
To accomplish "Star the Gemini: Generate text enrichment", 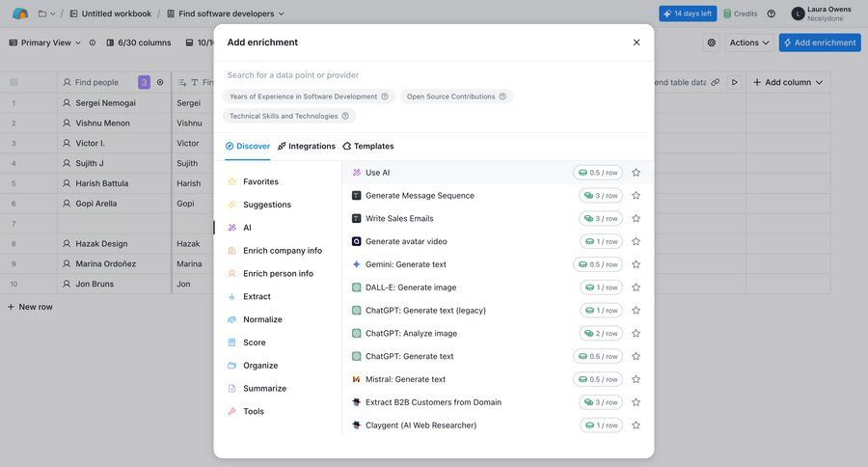I will coord(637,264).
